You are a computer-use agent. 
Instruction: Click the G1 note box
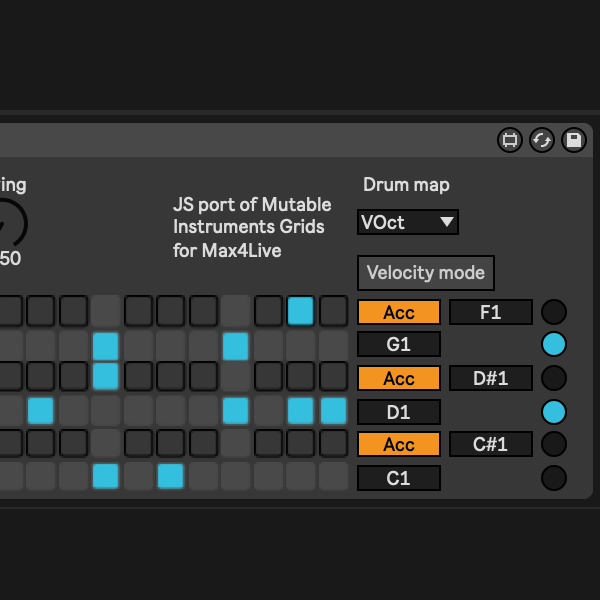pos(399,345)
